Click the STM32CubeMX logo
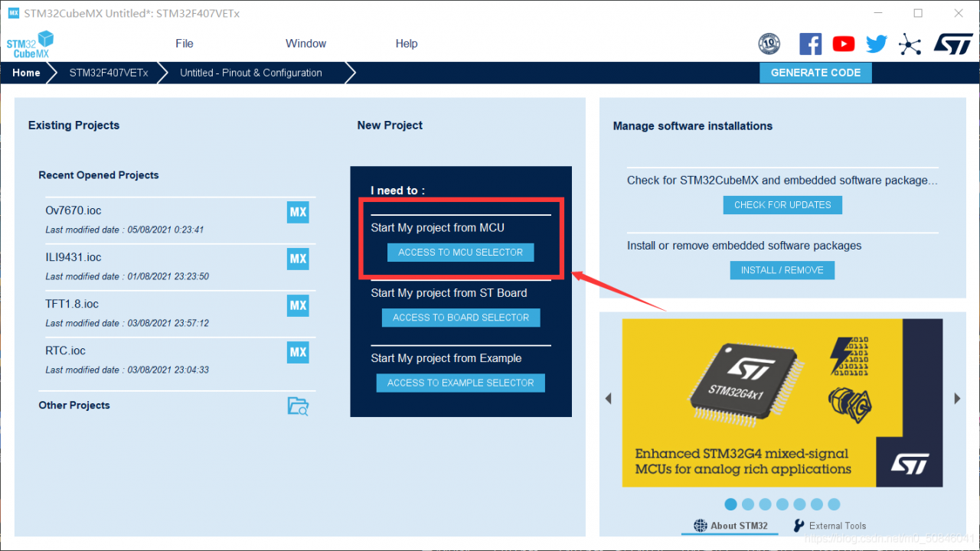 pyautogui.click(x=31, y=44)
